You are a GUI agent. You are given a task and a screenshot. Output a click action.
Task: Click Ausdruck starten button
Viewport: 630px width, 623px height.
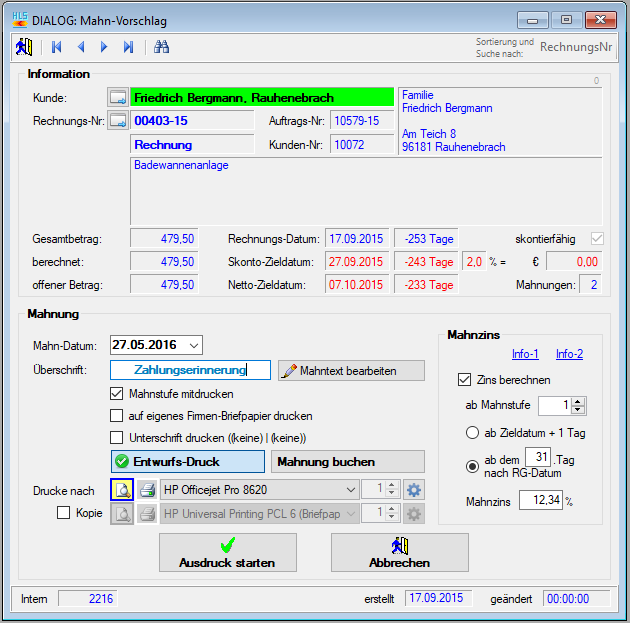227,553
